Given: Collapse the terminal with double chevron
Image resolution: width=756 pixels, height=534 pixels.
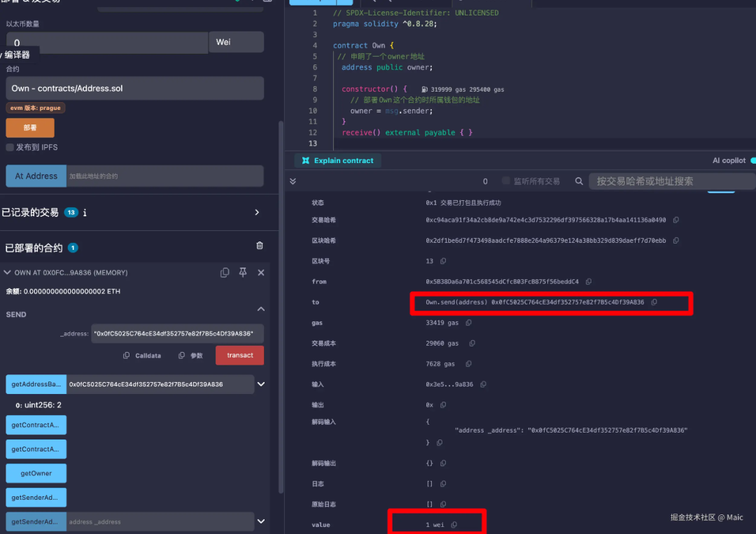Looking at the screenshot, I should point(293,181).
